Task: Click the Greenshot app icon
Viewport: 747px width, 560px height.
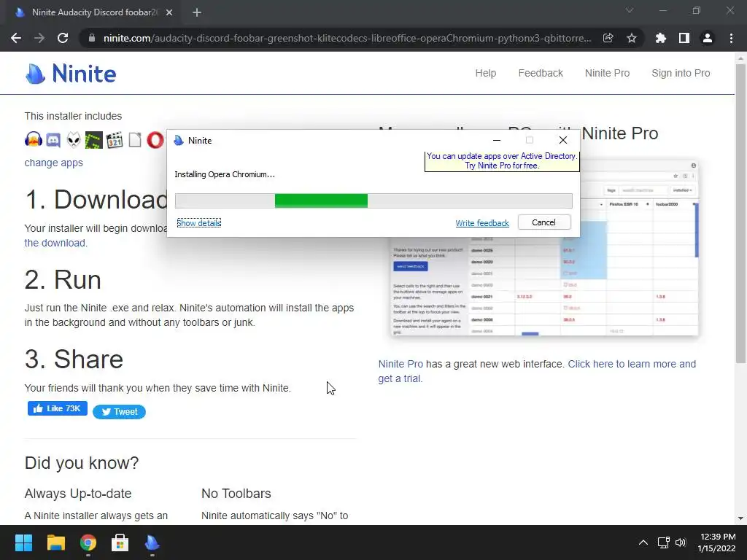Action: pos(94,140)
